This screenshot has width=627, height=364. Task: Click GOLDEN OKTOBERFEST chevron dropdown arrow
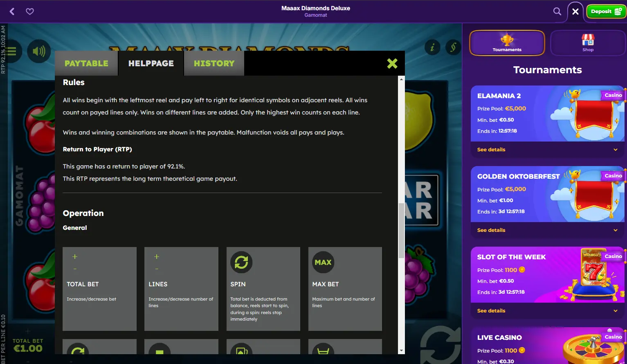[616, 230]
